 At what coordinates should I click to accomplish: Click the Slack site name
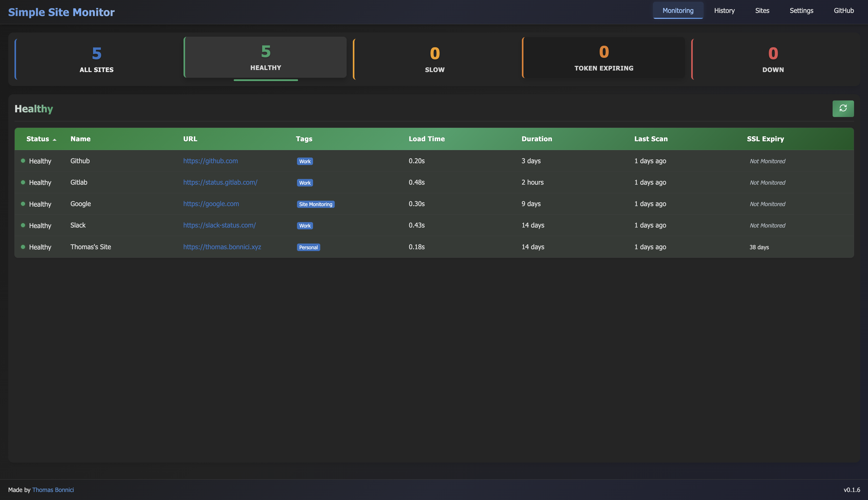click(78, 225)
